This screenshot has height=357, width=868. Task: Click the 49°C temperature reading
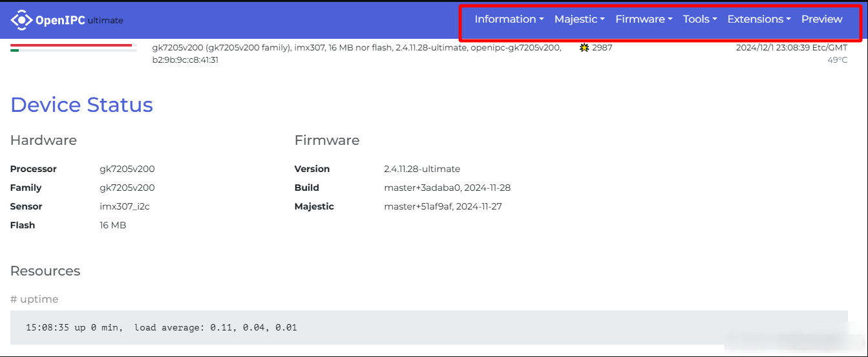tap(838, 60)
